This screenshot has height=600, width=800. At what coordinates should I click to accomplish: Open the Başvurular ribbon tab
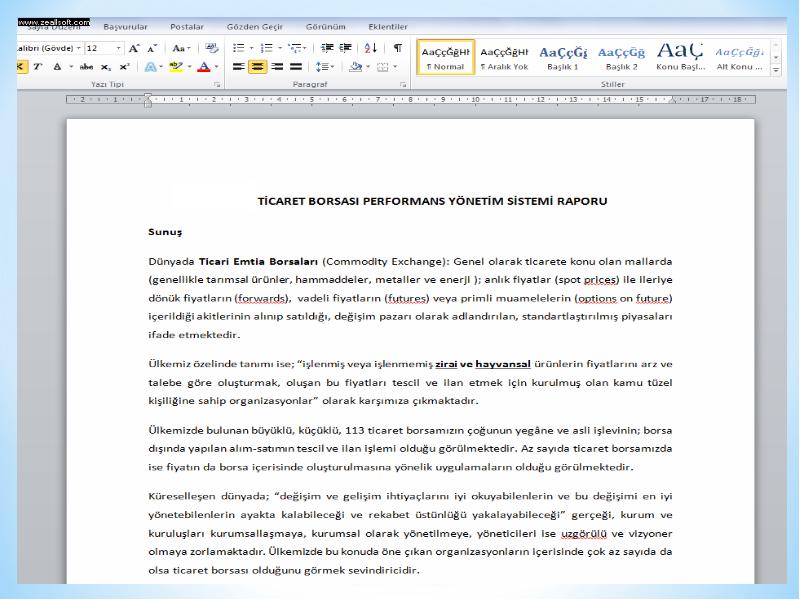(125, 27)
